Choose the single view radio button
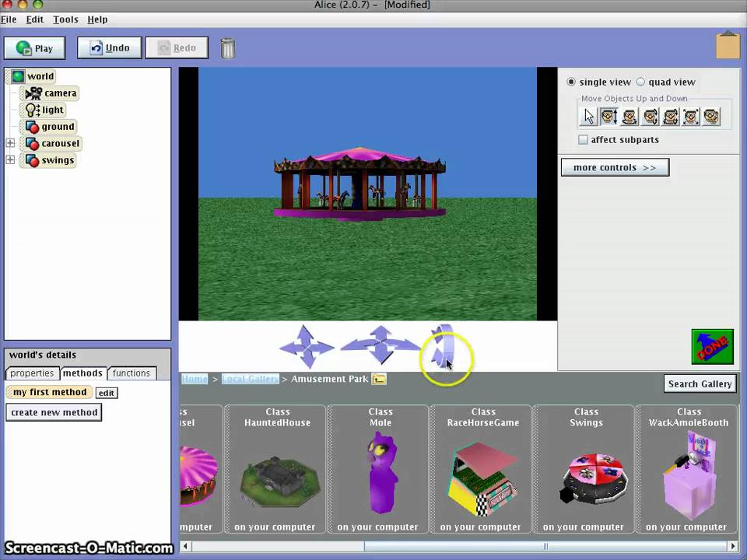747x560 pixels. [x=570, y=82]
